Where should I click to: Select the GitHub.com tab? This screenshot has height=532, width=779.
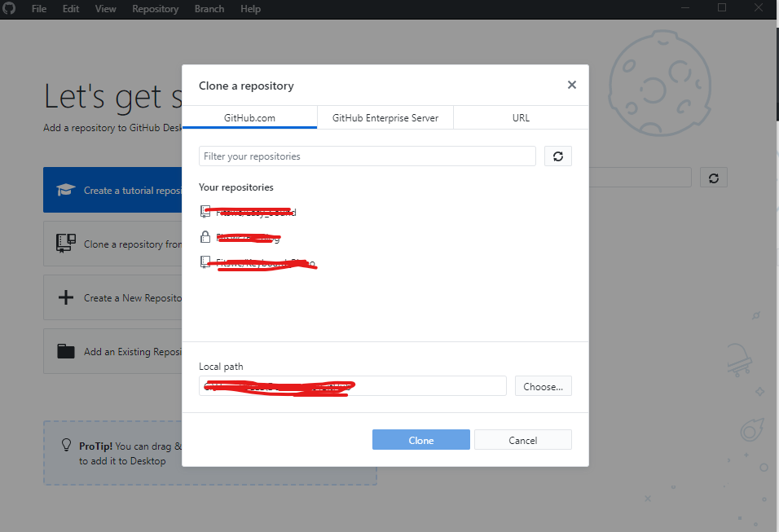click(249, 118)
